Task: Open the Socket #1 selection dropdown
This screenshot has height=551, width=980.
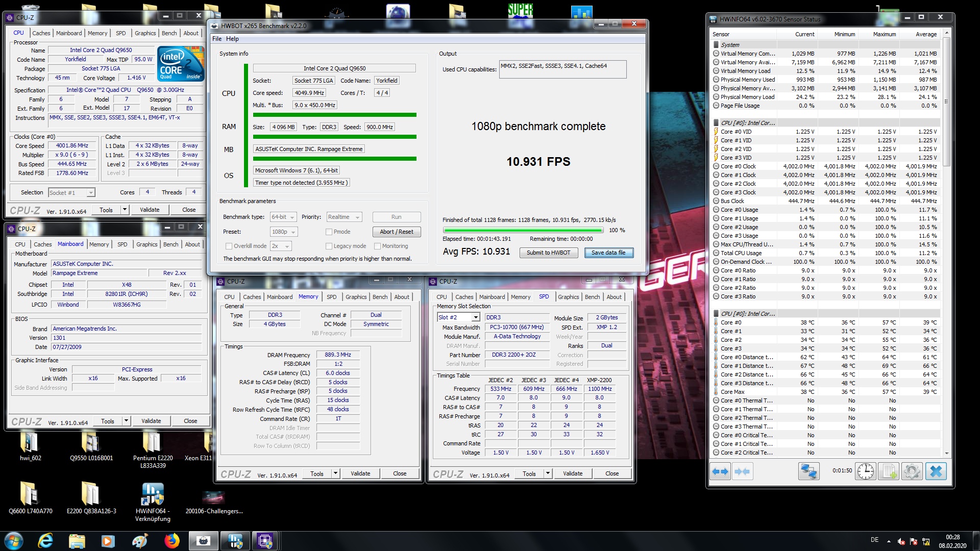Action: (71, 193)
